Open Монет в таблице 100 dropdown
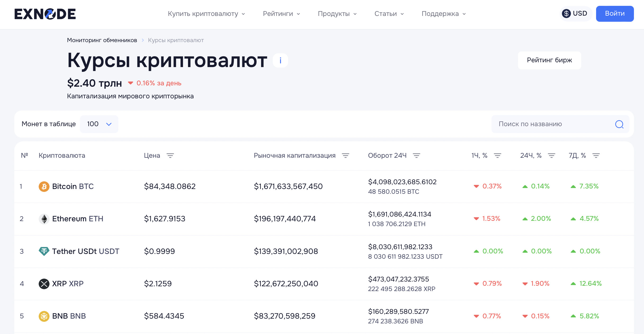Screen dimensions: 644x334 [99, 124]
